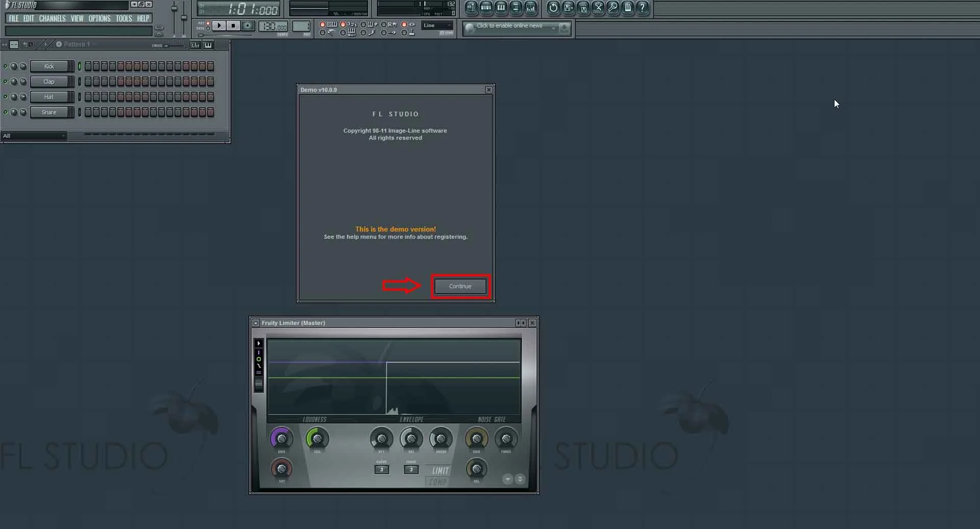Toggle auto scrolling option
980x529 pixels.
383,33
